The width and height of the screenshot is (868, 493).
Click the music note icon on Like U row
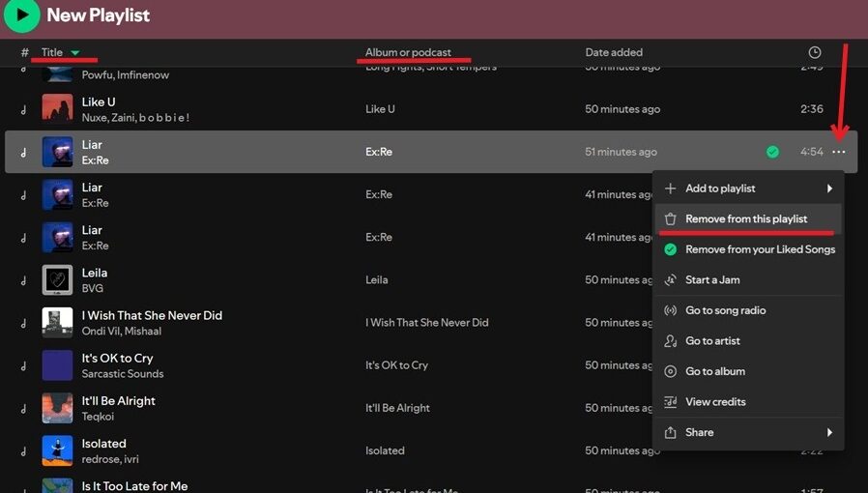(24, 109)
